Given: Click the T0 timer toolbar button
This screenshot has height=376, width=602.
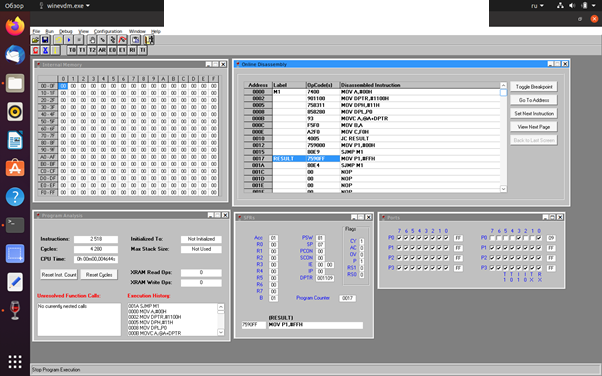Looking at the screenshot, I should coord(72,50).
